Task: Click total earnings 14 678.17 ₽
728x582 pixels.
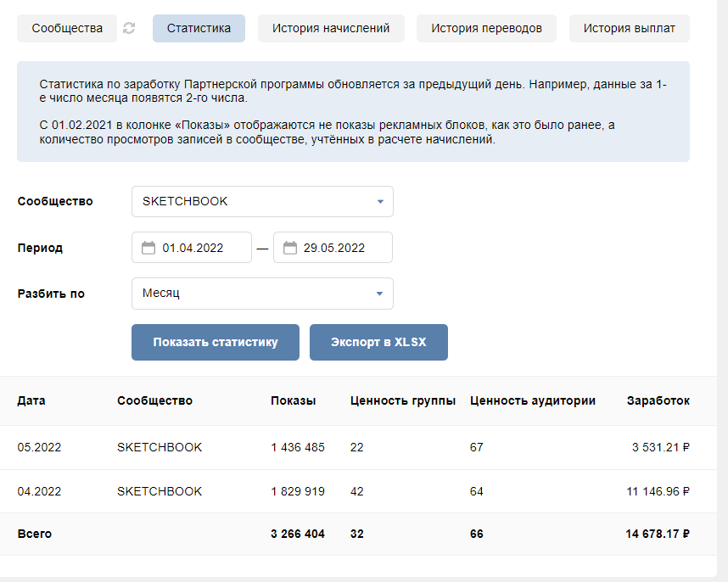Action: (x=658, y=534)
